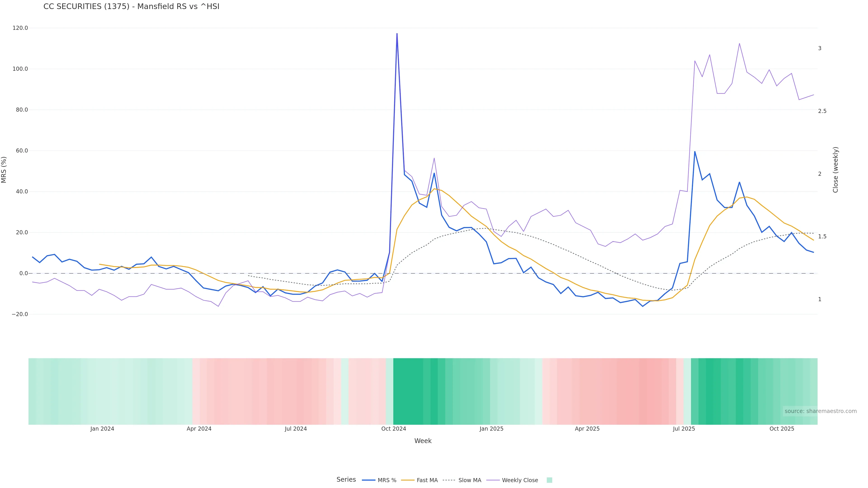
Task: Click the green heatmap legend swatch
Action: pos(549,480)
